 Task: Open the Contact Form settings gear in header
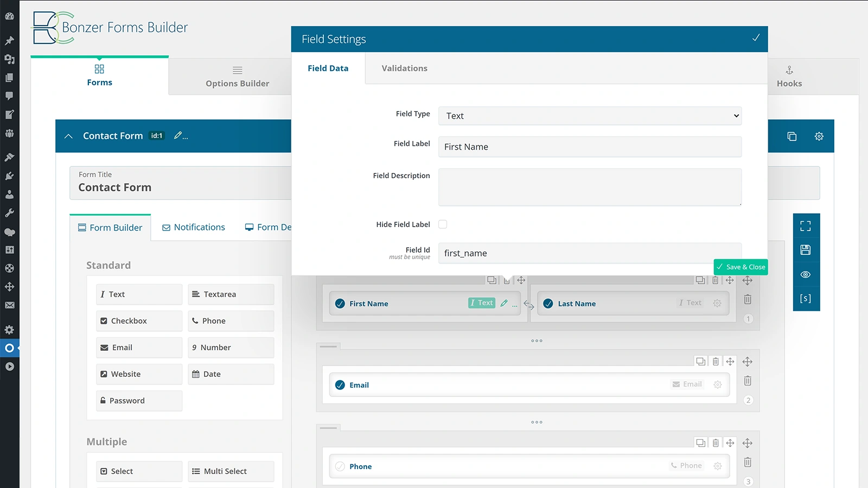[819, 136]
